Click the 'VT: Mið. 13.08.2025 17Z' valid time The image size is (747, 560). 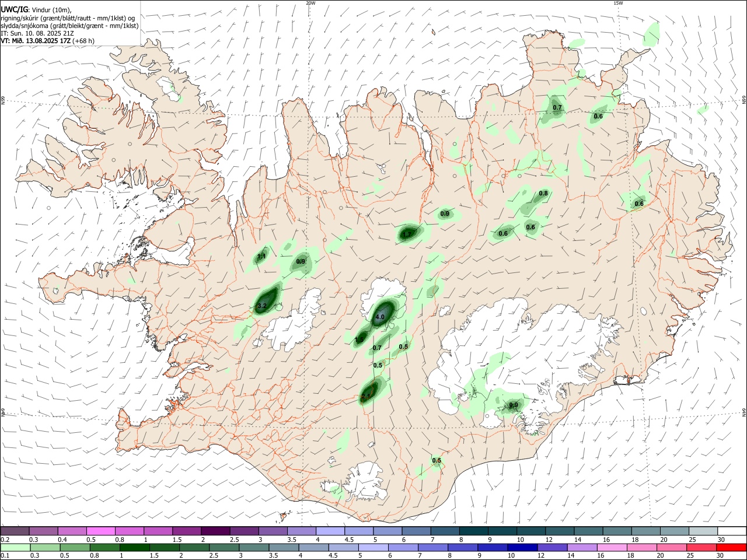[x=36, y=41]
